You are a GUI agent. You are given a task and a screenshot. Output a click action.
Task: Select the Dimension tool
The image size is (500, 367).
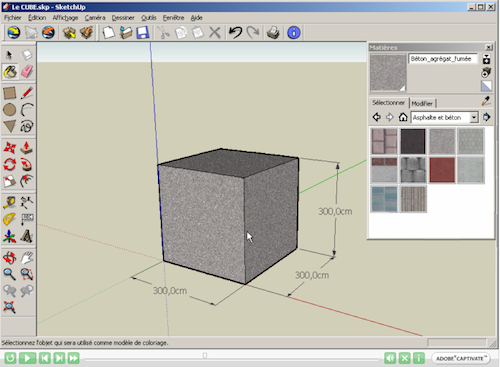(x=27, y=202)
